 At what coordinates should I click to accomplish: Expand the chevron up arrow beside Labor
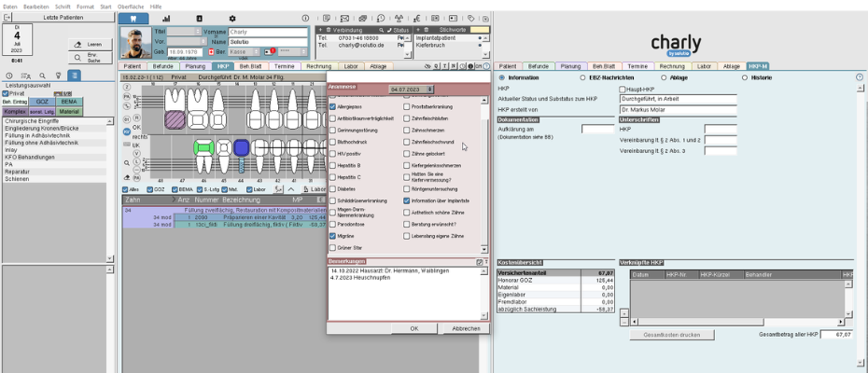pos(291,189)
